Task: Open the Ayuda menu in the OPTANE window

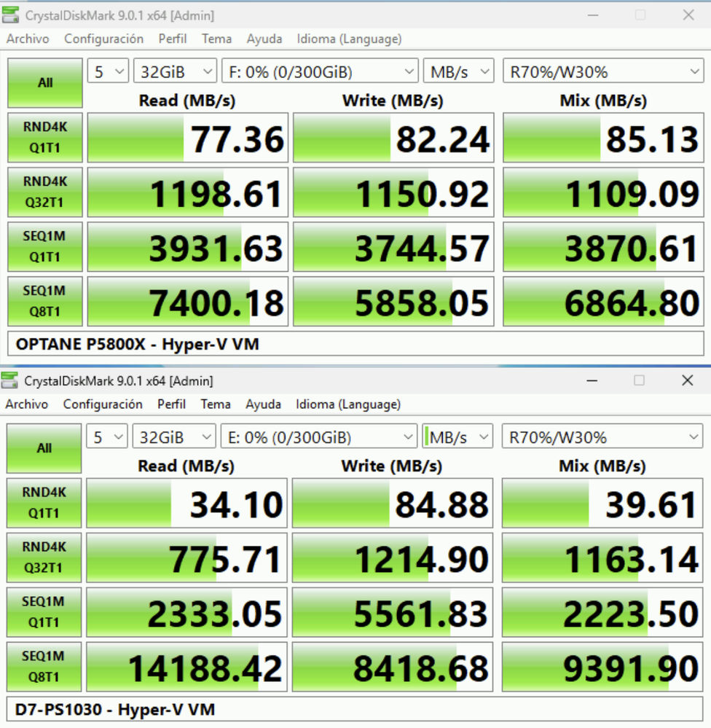Action: point(264,39)
